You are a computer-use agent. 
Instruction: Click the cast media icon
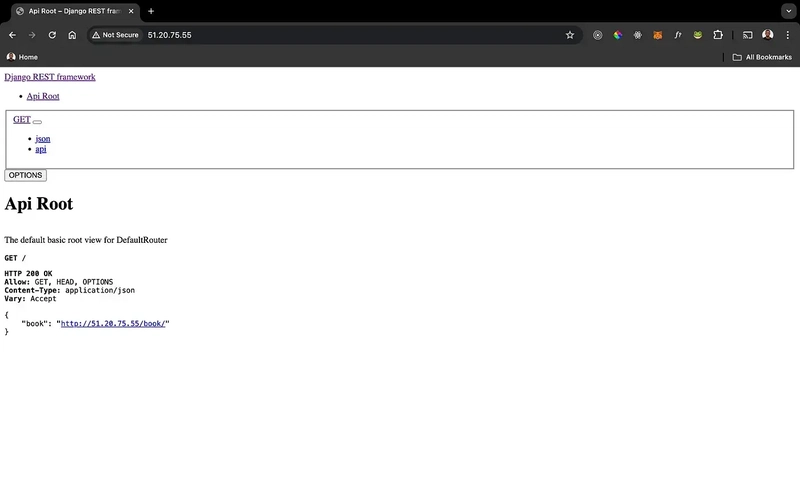pyautogui.click(x=747, y=35)
